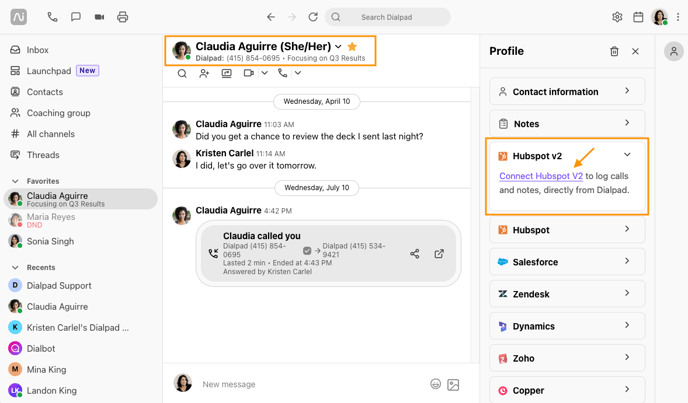Open Mina King conversation

[x=81, y=370]
